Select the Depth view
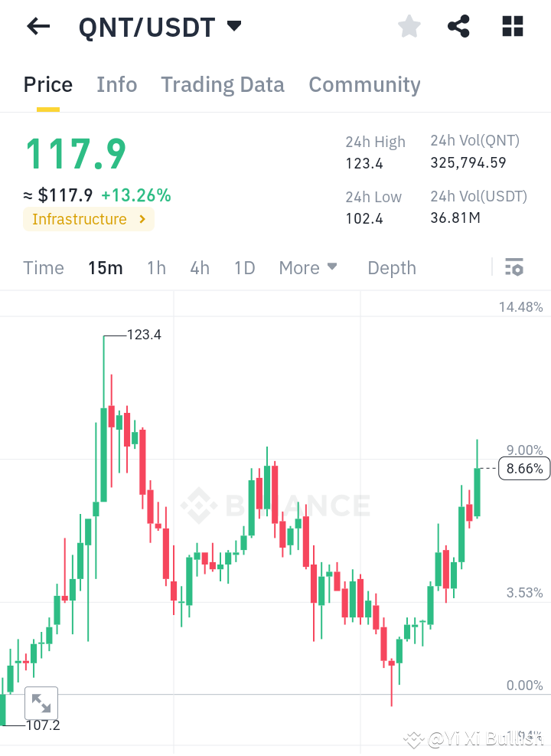Image resolution: width=551 pixels, height=756 pixels. 391,268
